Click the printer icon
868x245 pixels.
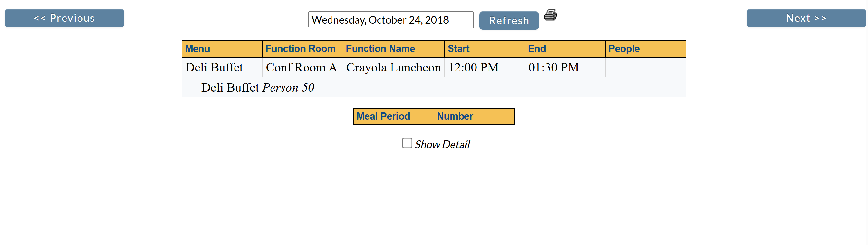tap(550, 15)
